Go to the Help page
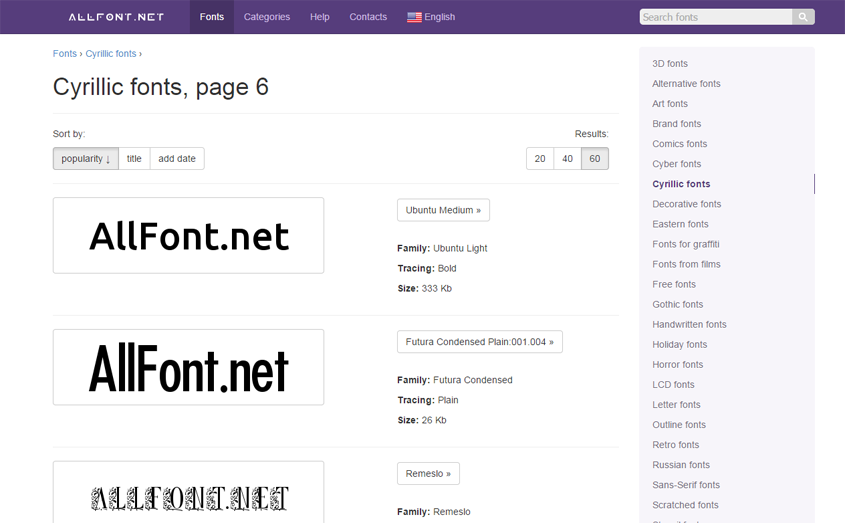Image resolution: width=845 pixels, height=523 pixels. (319, 17)
